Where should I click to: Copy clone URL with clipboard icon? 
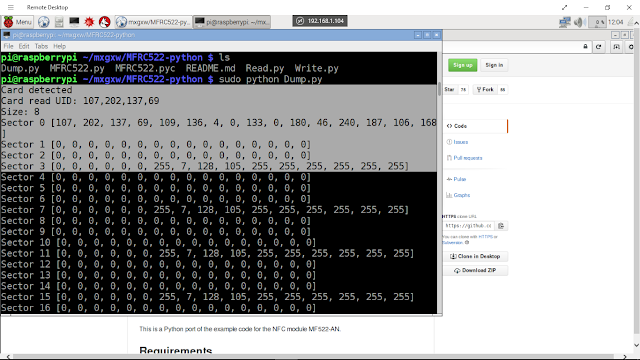click(x=501, y=226)
